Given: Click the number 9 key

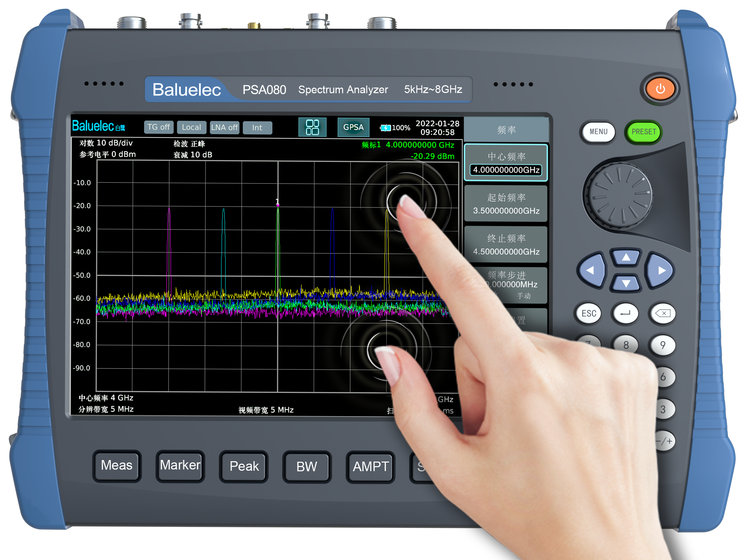Looking at the screenshot, I should pos(663,345).
